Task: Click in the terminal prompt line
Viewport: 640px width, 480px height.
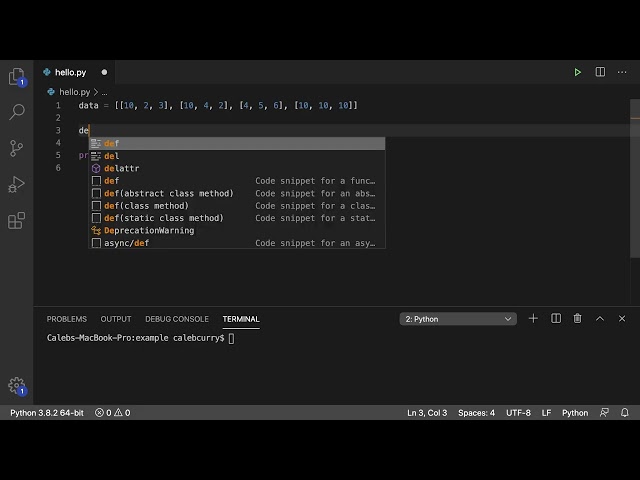Action: [140, 338]
